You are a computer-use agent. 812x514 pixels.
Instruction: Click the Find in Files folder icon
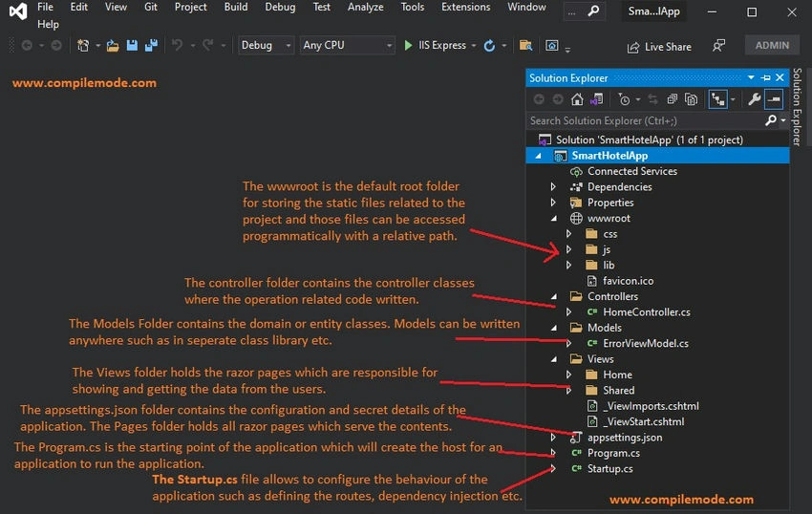pos(525,46)
